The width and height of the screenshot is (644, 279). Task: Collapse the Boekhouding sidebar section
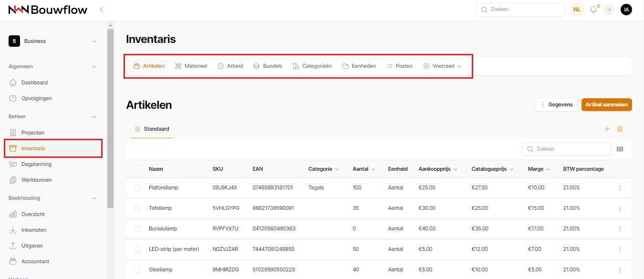click(x=94, y=198)
